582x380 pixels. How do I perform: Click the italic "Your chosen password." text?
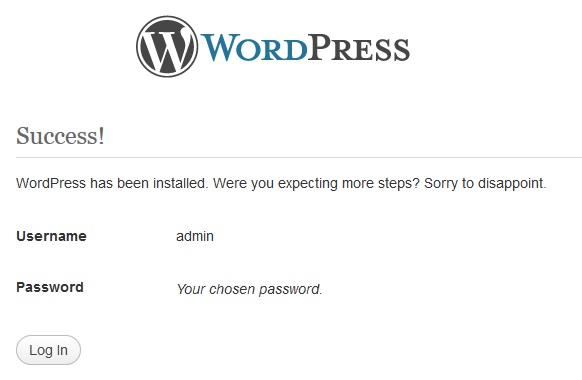pyautogui.click(x=249, y=289)
